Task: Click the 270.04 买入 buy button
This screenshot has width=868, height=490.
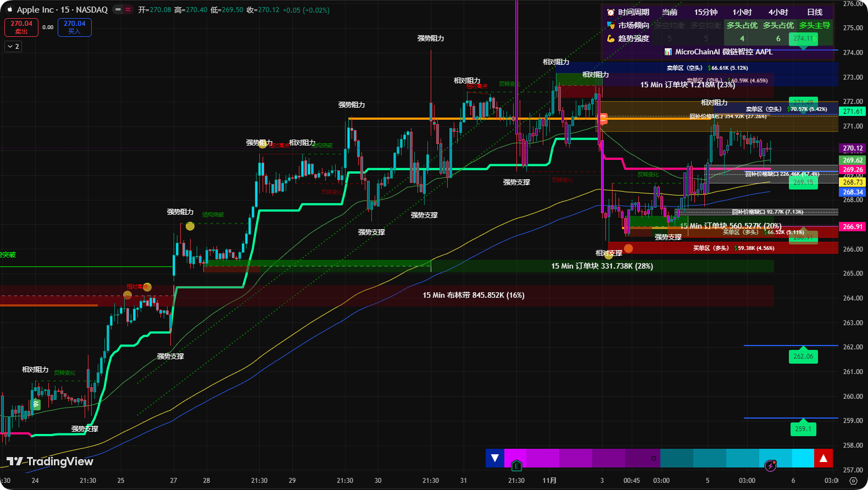Action: [x=74, y=27]
